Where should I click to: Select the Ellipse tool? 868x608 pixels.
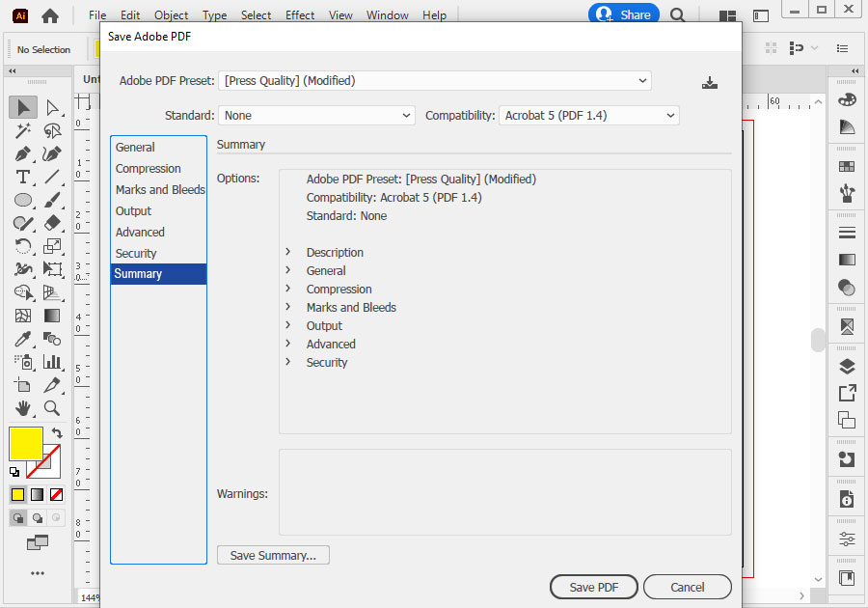23,200
